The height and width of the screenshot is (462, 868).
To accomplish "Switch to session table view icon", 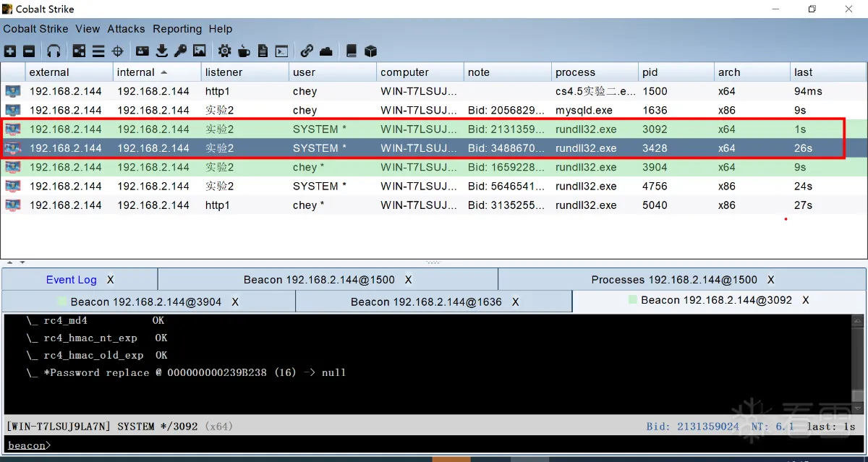I will pyautogui.click(x=98, y=51).
